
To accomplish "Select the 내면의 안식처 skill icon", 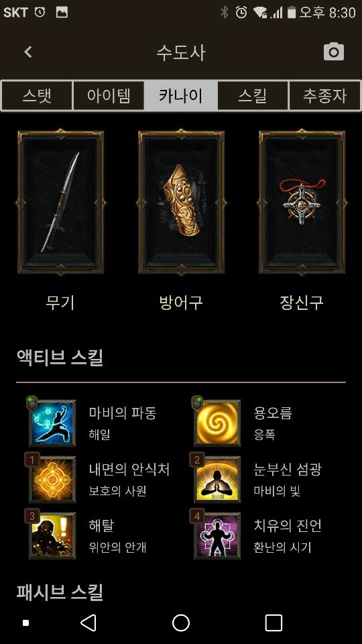I will (52, 479).
